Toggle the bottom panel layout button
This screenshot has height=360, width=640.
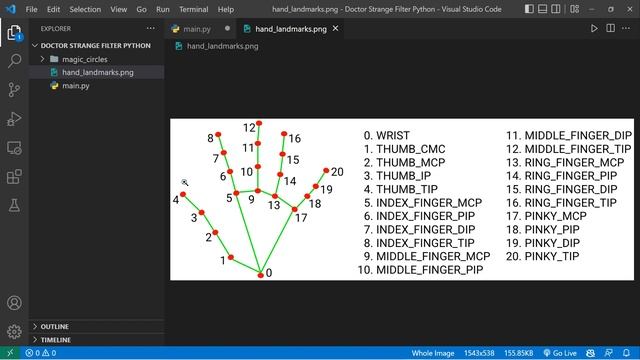pos(542,9)
